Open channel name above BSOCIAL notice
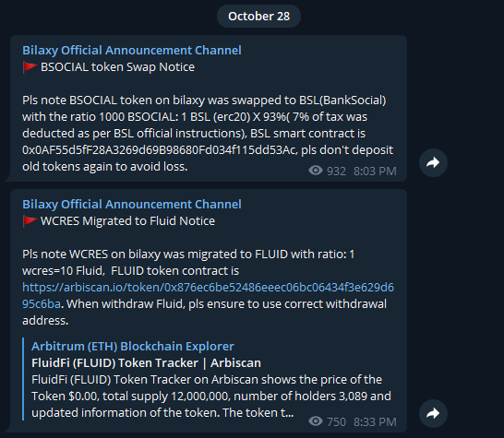 pos(132,51)
